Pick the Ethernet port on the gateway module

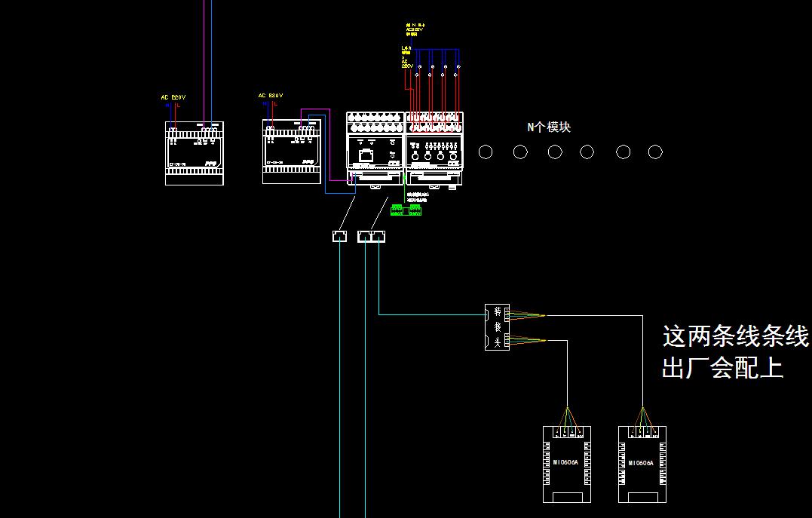click(x=366, y=156)
